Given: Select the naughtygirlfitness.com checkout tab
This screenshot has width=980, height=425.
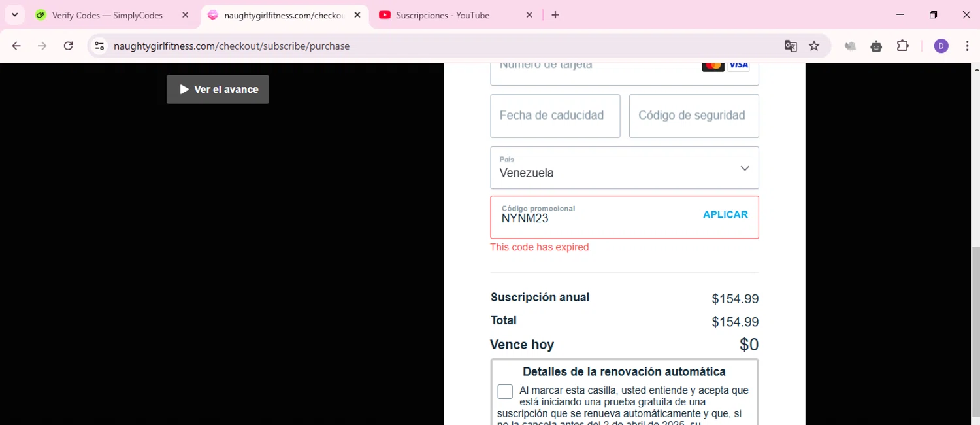Looking at the screenshot, I should click(284, 15).
